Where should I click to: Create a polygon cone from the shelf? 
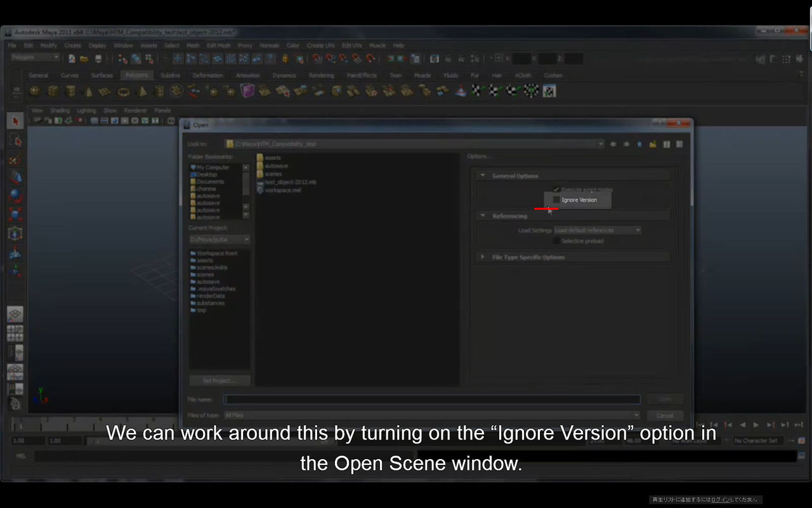89,91
